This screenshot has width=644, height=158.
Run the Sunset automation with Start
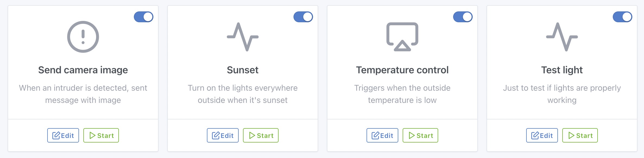[261, 135]
